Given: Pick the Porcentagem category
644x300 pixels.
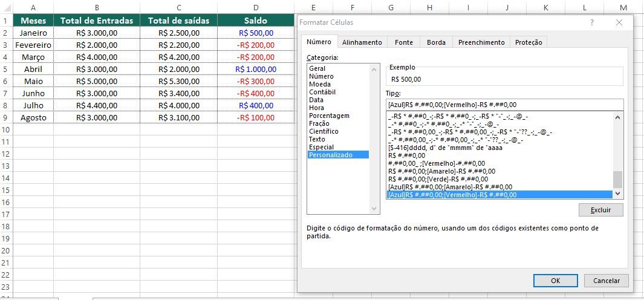Looking at the screenshot, I should click(328, 116).
